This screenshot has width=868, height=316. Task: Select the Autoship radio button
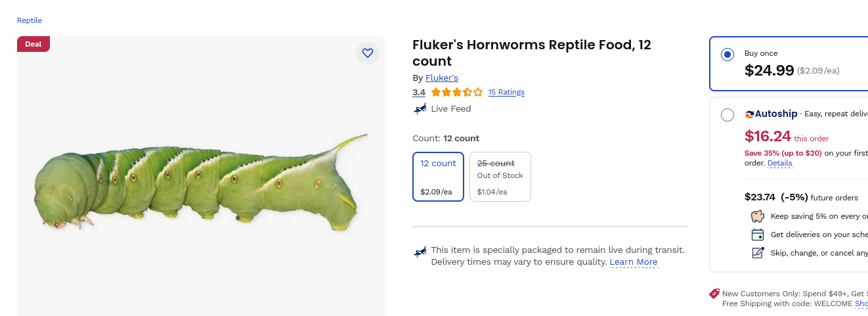click(x=727, y=115)
